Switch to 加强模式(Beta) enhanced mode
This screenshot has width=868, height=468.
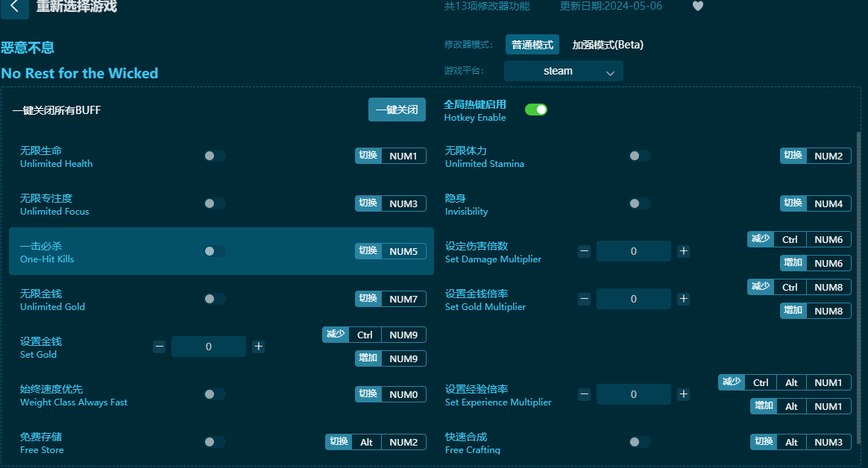pyautogui.click(x=607, y=45)
